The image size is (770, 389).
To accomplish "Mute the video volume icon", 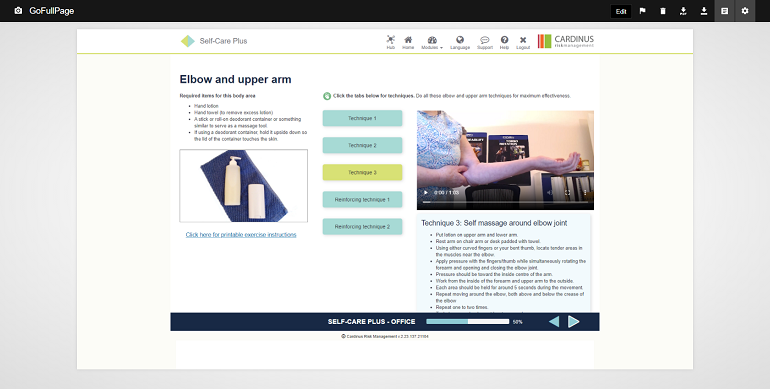I will [550, 193].
